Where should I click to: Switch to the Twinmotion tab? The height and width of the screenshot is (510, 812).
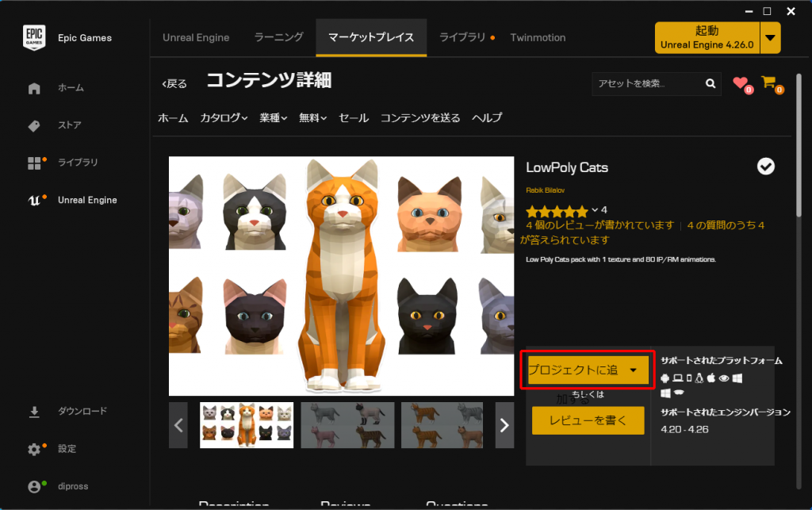click(x=538, y=38)
